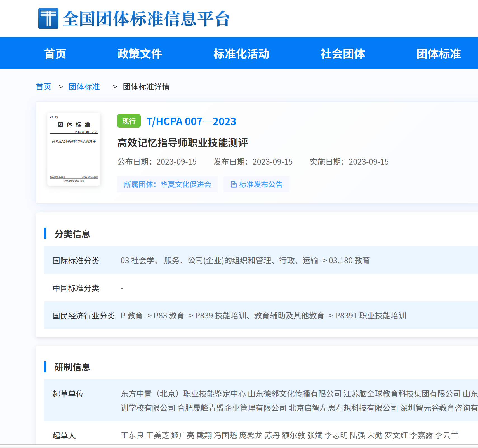Click the 首页 breadcrumb link
The width and height of the screenshot is (478, 448).
43,87
